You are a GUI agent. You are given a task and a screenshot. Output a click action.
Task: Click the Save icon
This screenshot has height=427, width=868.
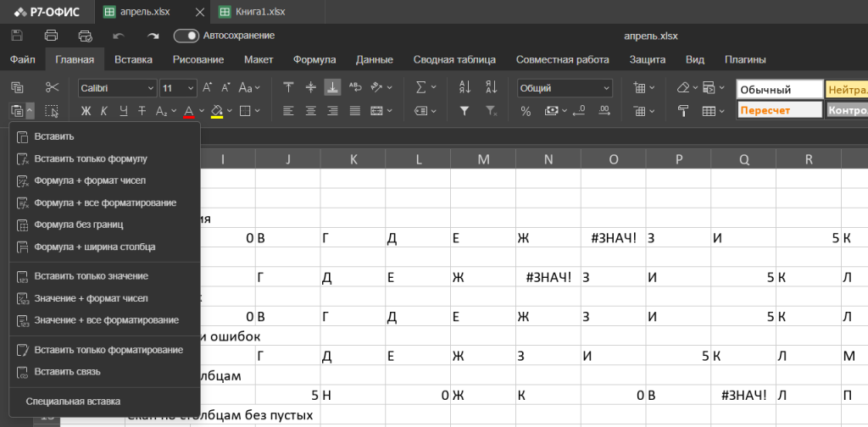17,36
